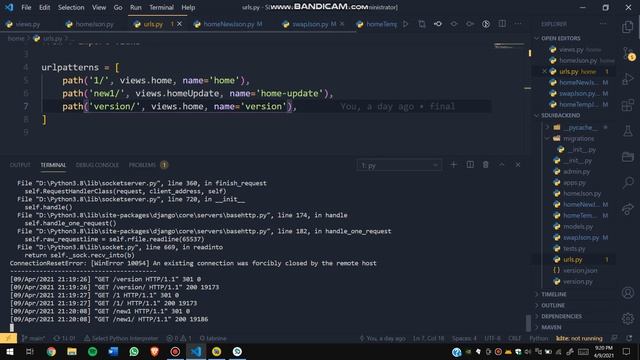Viewport: 640px width, 360px height.
Task: Open Windows notification center icon
Action: point(627,351)
